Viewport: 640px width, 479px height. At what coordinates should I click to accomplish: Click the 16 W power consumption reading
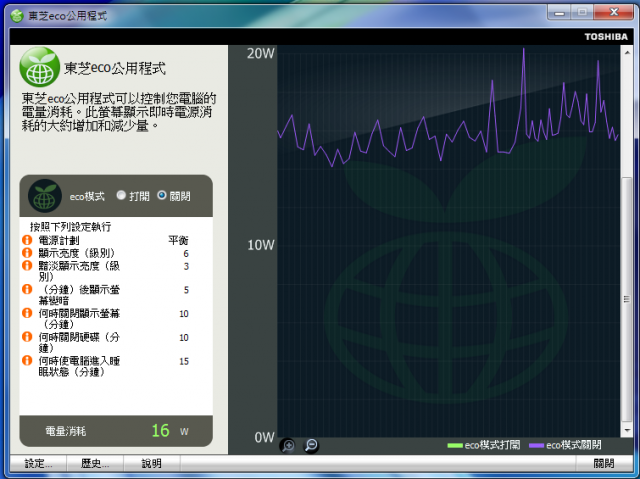coord(170,431)
